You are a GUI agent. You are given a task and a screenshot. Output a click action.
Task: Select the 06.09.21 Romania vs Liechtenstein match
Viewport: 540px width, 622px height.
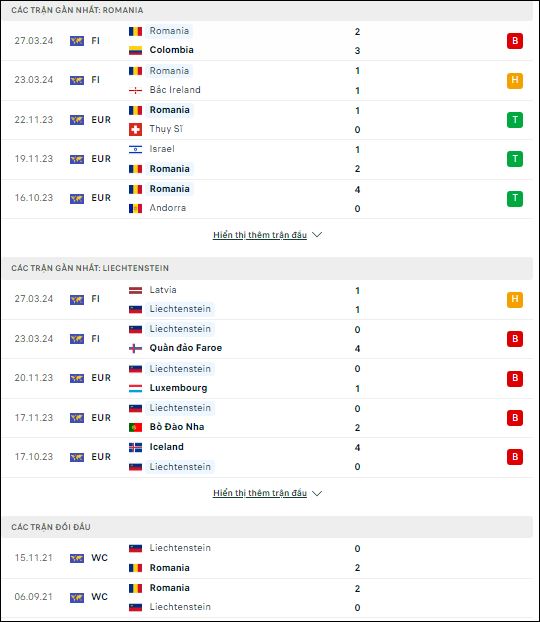tap(267, 597)
